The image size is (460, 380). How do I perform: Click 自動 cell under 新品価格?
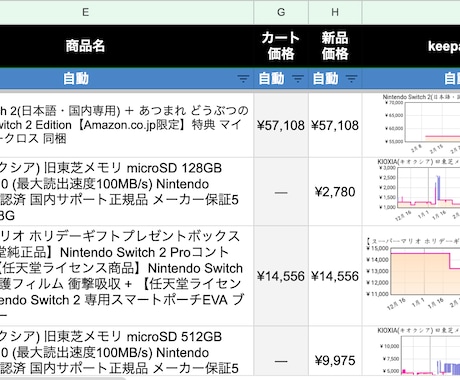point(335,79)
